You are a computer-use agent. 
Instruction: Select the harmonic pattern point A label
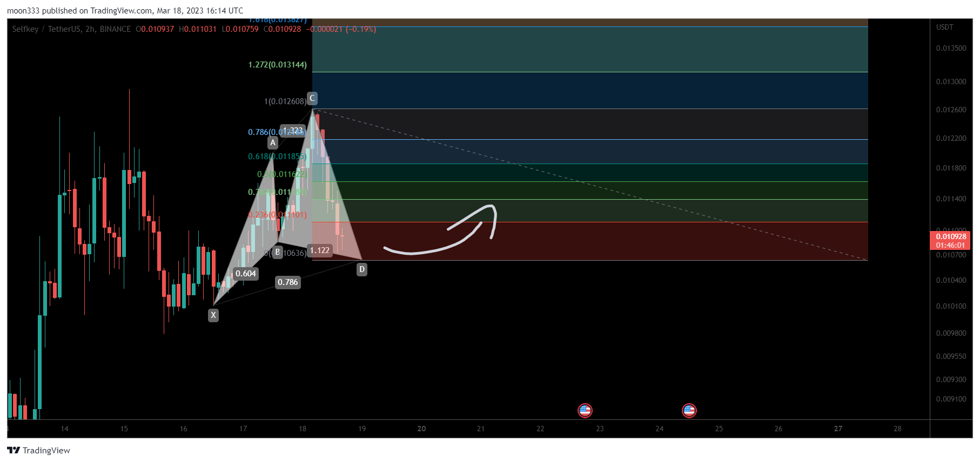click(x=273, y=142)
